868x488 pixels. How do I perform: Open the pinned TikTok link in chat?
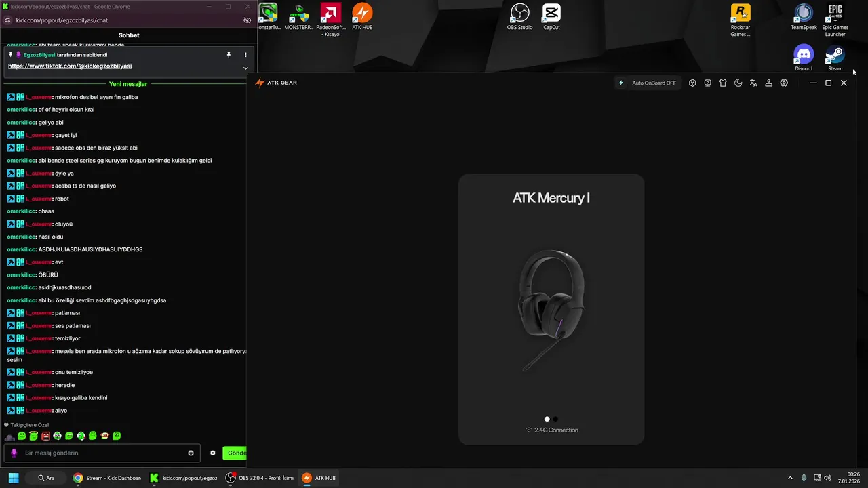click(70, 66)
